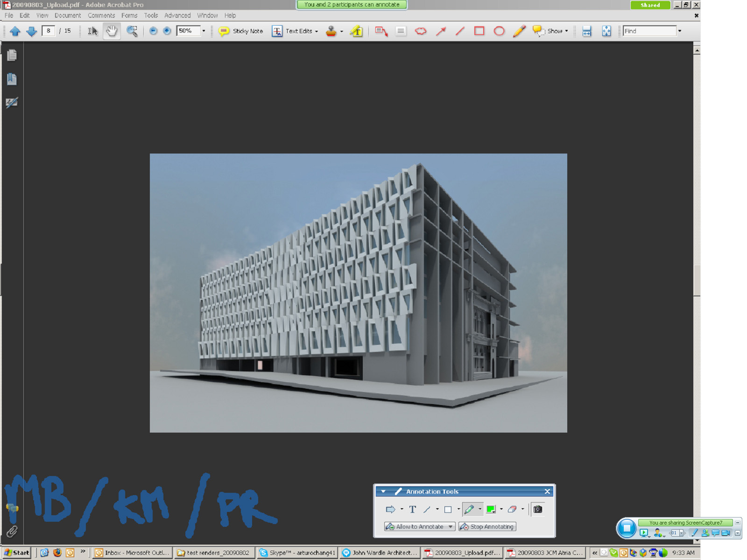Pick the line tool in Annotation Tools
This screenshot has width=747, height=560.
[427, 510]
